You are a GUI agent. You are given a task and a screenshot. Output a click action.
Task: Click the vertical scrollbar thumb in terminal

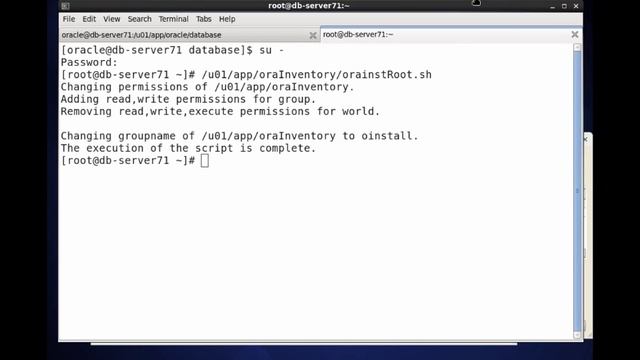pyautogui.click(x=577, y=191)
